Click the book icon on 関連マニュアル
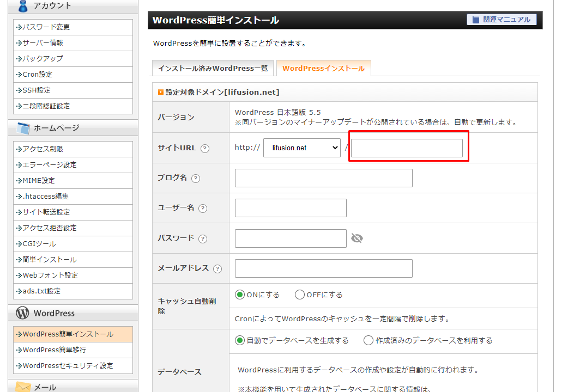This screenshot has height=392, width=568. pyautogui.click(x=476, y=20)
